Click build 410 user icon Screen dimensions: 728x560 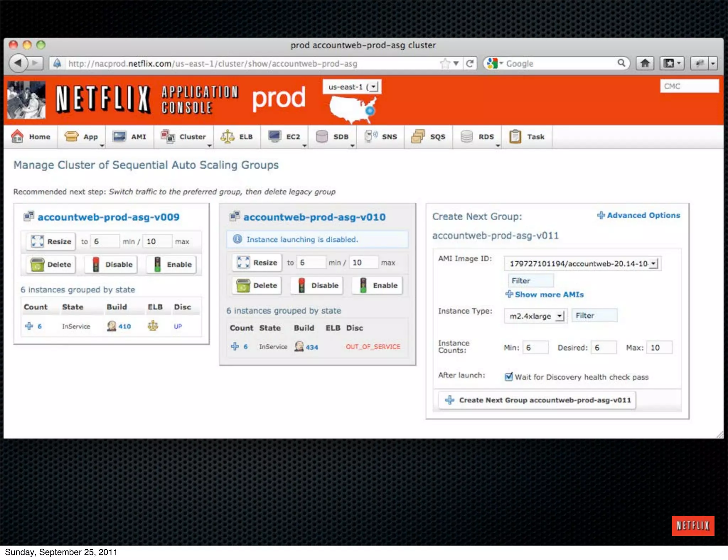pos(112,326)
